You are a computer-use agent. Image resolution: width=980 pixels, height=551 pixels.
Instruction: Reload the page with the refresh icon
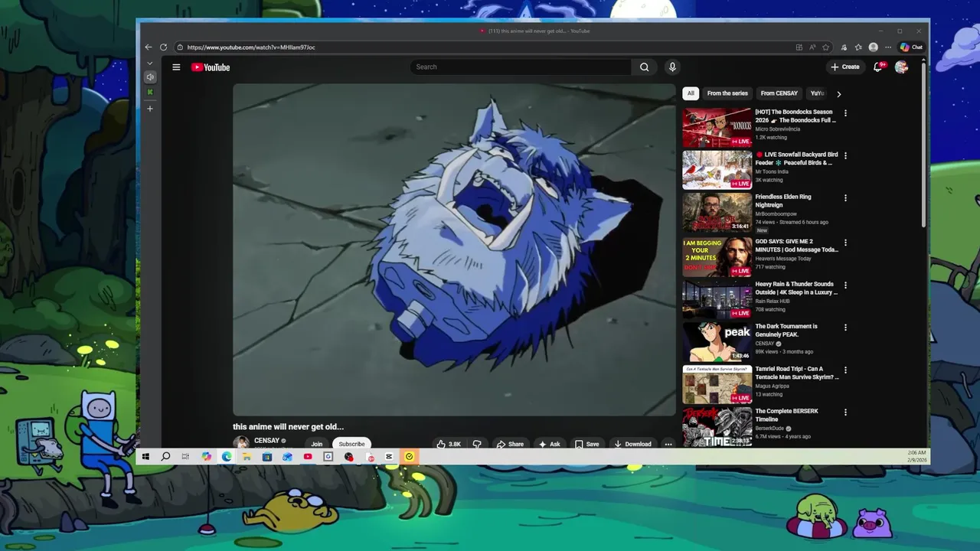pyautogui.click(x=163, y=47)
